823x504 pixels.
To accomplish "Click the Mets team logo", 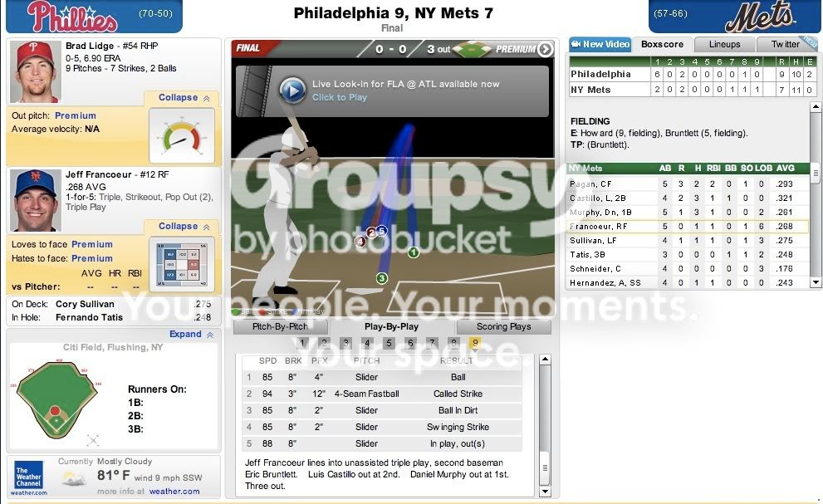I will tap(761, 17).
